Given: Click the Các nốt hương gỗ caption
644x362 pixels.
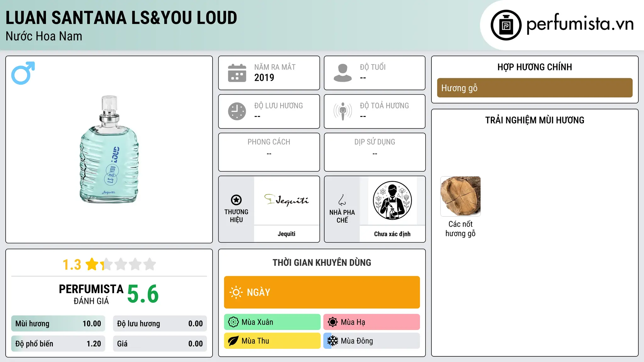Looking at the screenshot, I should 460,229.
